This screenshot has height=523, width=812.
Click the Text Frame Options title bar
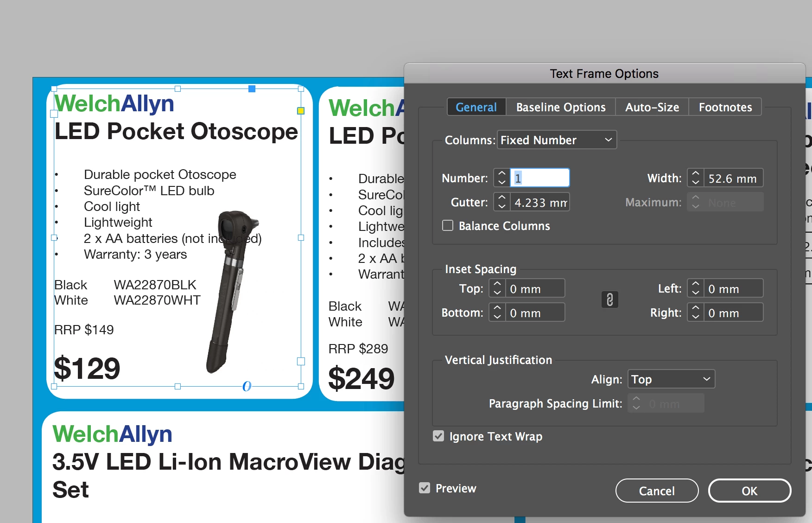tap(604, 74)
